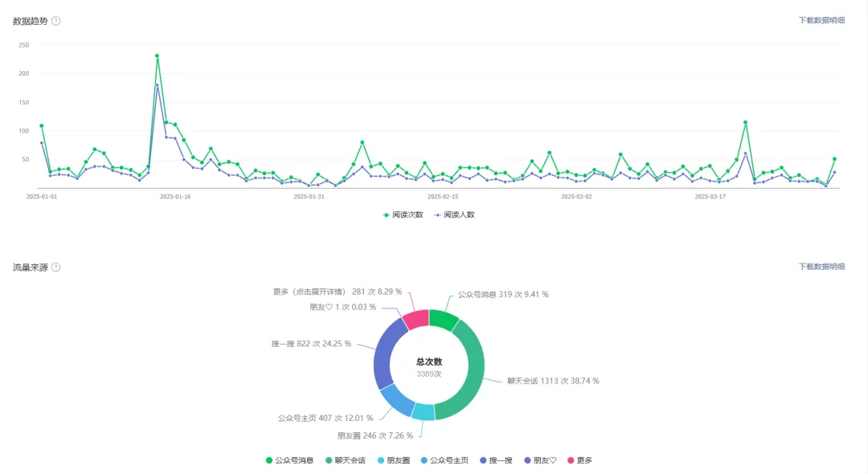Viewport: 868px width, 474px height.
Task: Click the 总次数 3389次 center text
Action: click(x=429, y=367)
